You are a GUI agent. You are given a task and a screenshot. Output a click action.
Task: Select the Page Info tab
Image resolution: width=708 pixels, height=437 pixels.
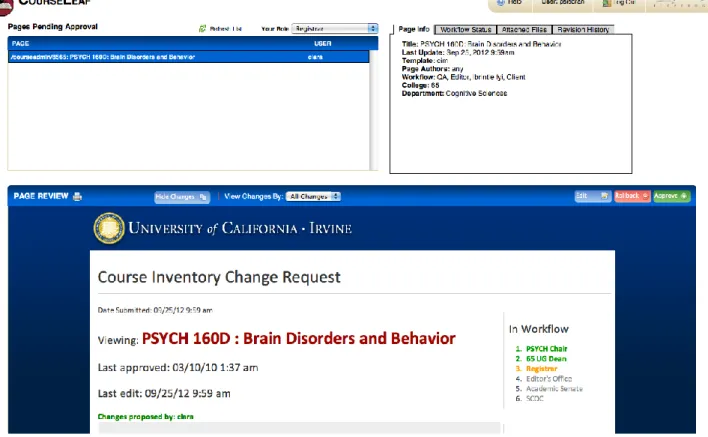(414, 29)
